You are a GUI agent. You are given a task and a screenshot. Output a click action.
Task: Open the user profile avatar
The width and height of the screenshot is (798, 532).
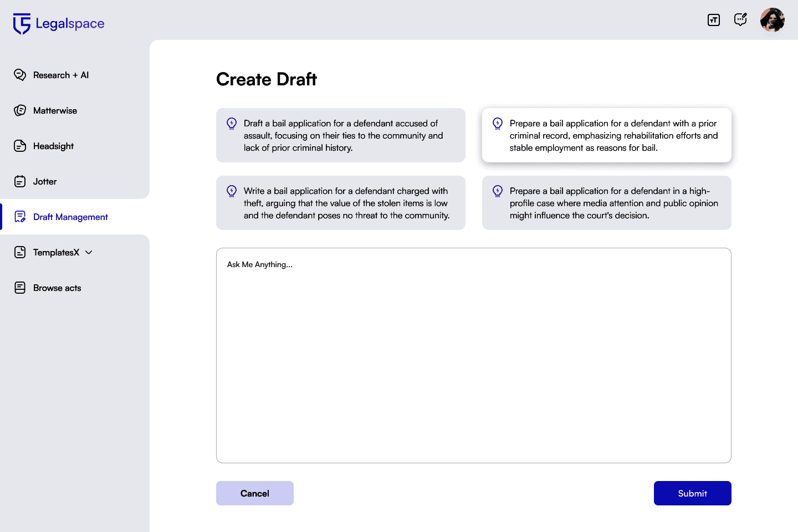[x=773, y=20]
